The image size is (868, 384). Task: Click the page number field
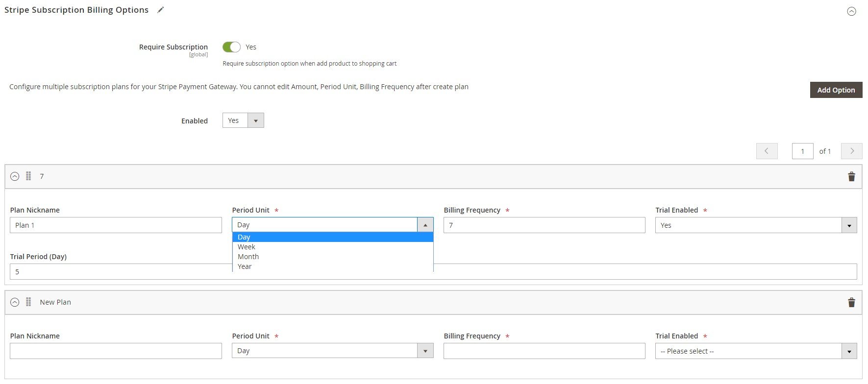click(x=803, y=151)
